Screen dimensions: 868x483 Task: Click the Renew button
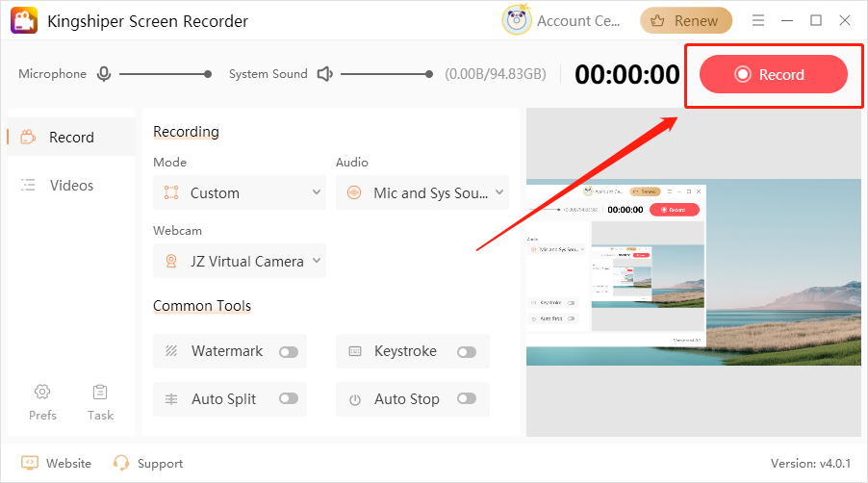pos(686,21)
